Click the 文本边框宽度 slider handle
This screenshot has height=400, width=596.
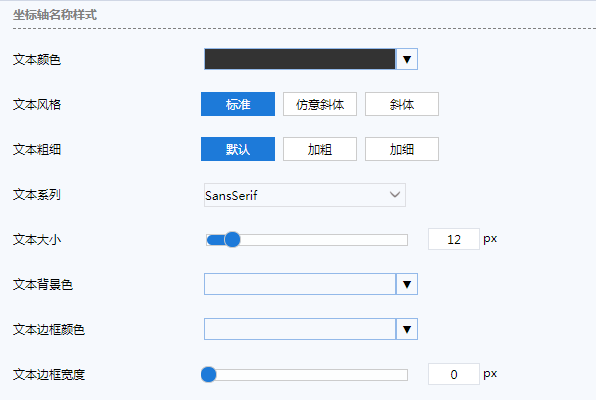click(208, 375)
